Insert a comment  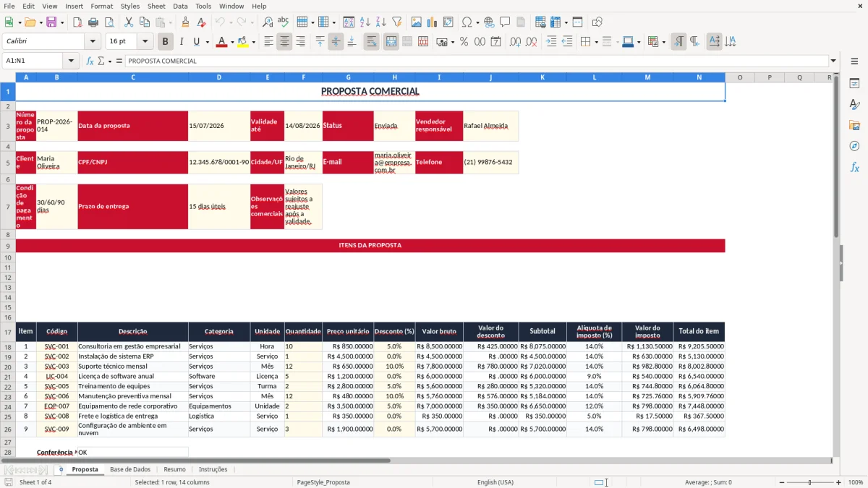coord(505,22)
